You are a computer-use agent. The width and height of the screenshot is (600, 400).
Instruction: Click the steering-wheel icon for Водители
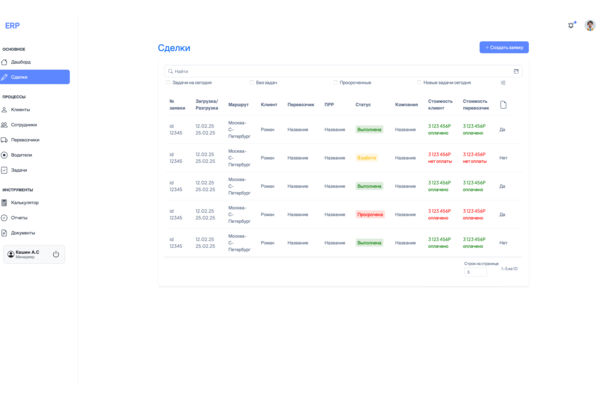(4, 155)
